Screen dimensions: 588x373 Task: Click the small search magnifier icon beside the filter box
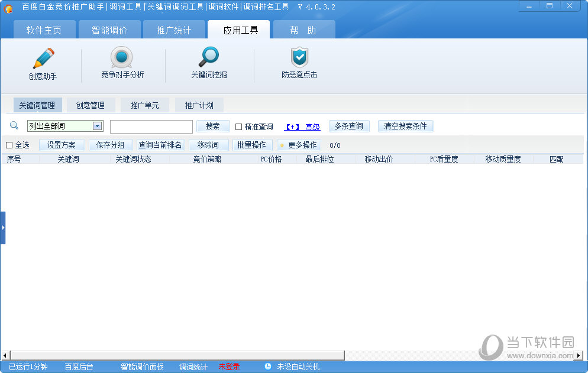coord(14,125)
